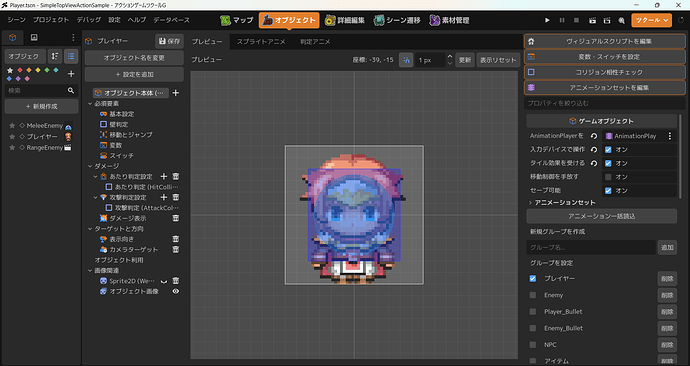
Task: Collapse the ダメージ section
Action: pyautogui.click(x=90, y=166)
